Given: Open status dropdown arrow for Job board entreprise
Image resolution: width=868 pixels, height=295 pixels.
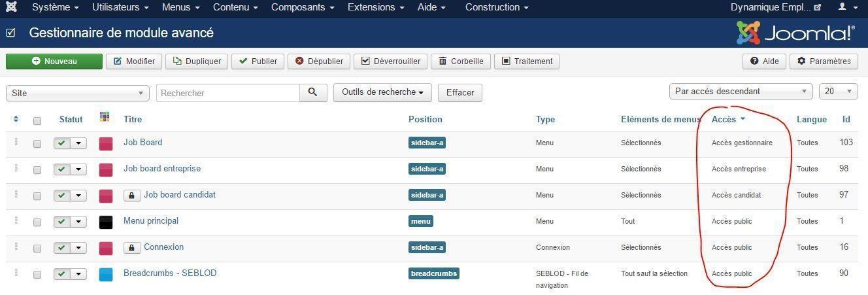Looking at the screenshot, I should [78, 169].
